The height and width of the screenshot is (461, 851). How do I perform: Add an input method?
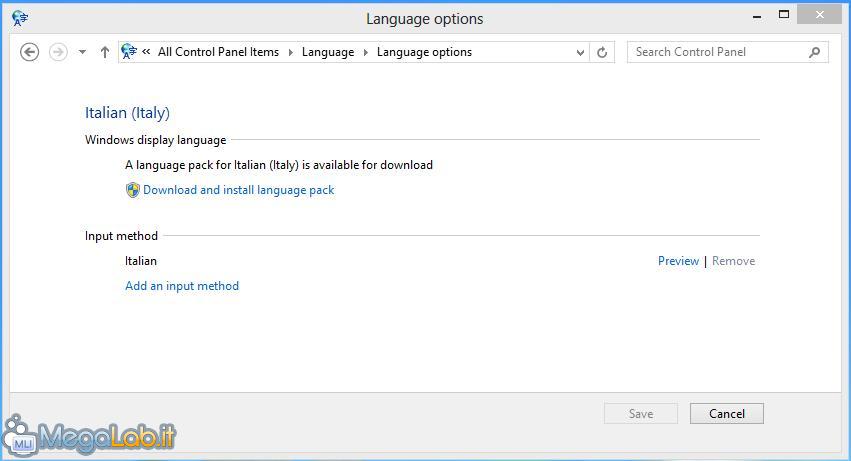pyautogui.click(x=182, y=286)
